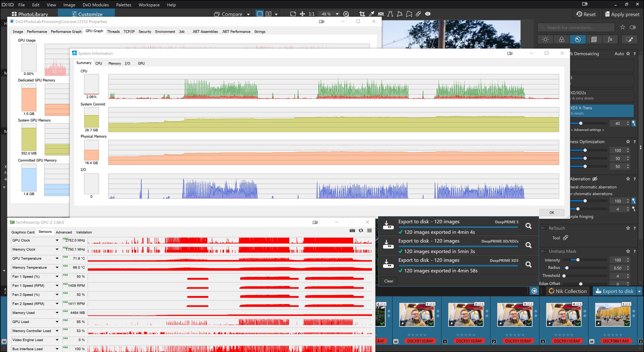Click the Apply preset button
This screenshot has width=644, height=352.
622,14
